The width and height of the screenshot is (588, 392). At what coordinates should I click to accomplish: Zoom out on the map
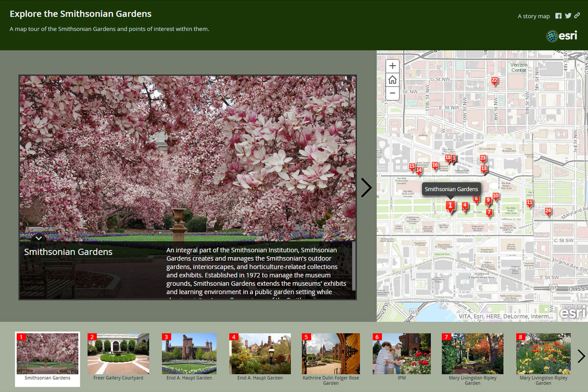coord(392,93)
